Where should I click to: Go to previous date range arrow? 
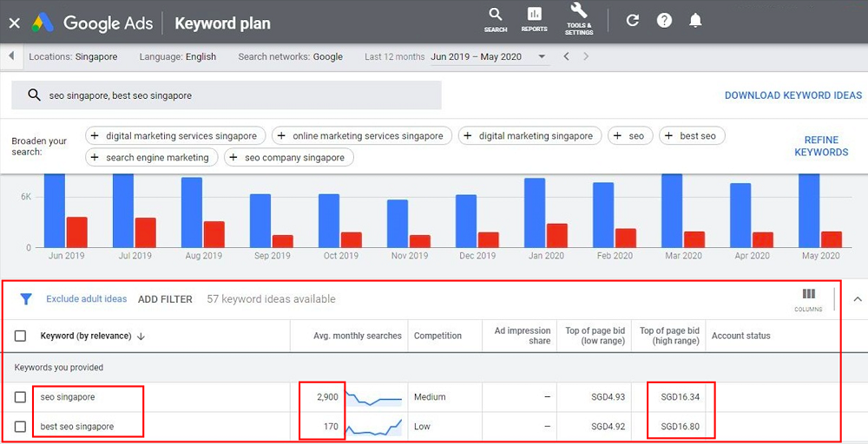tap(566, 56)
